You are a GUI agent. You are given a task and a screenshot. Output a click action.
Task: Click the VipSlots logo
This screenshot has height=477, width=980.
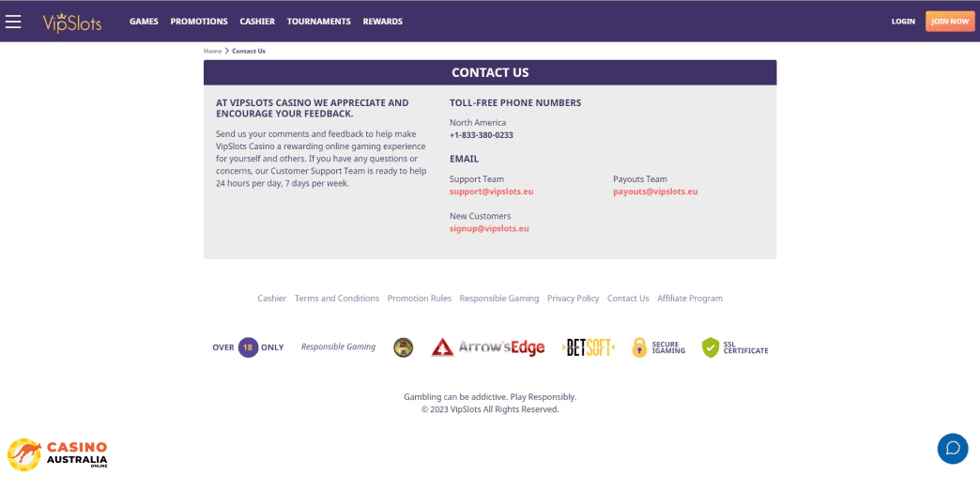(x=72, y=22)
